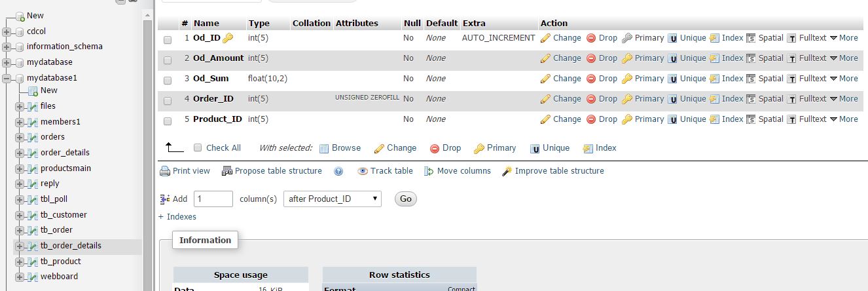Click the Print view printer icon
The image size is (868, 291).
165,171
